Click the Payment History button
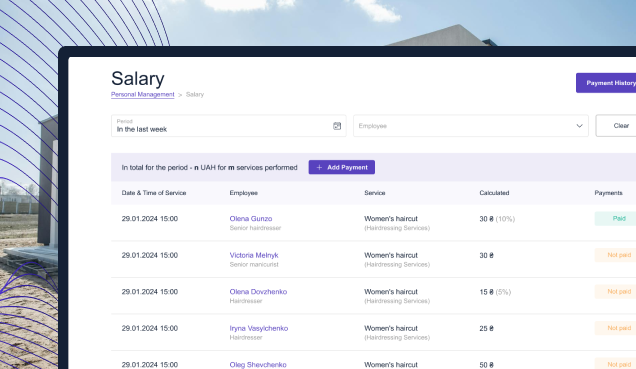This screenshot has width=636, height=369. tap(606, 83)
